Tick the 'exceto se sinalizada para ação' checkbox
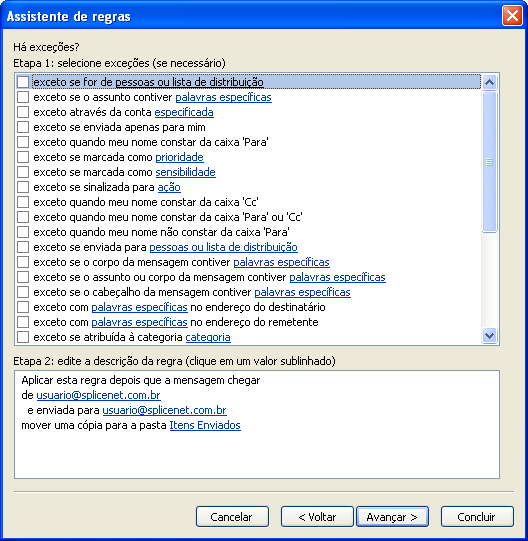The width and height of the screenshot is (528, 541). pyautogui.click(x=23, y=187)
